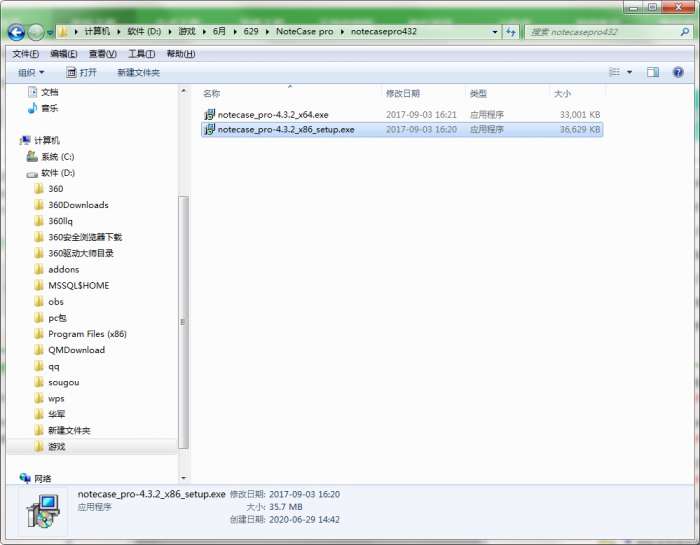Click the notecase_pro-4.3.2_x64.exe file icon
Image resolution: width=700 pixels, height=545 pixels.
(x=209, y=115)
